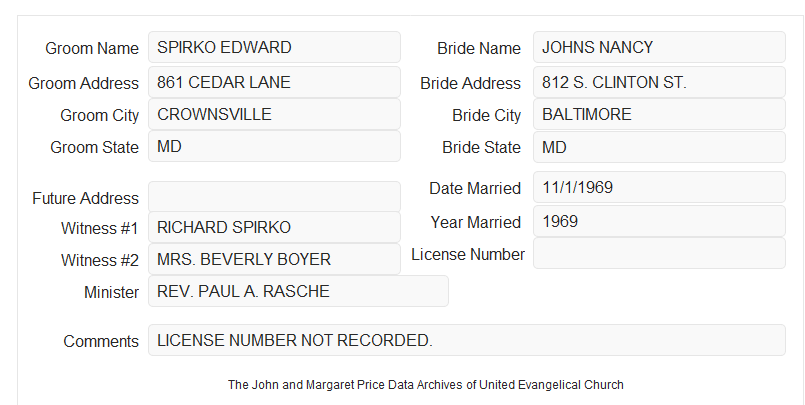Click the Bride Name label

(479, 48)
